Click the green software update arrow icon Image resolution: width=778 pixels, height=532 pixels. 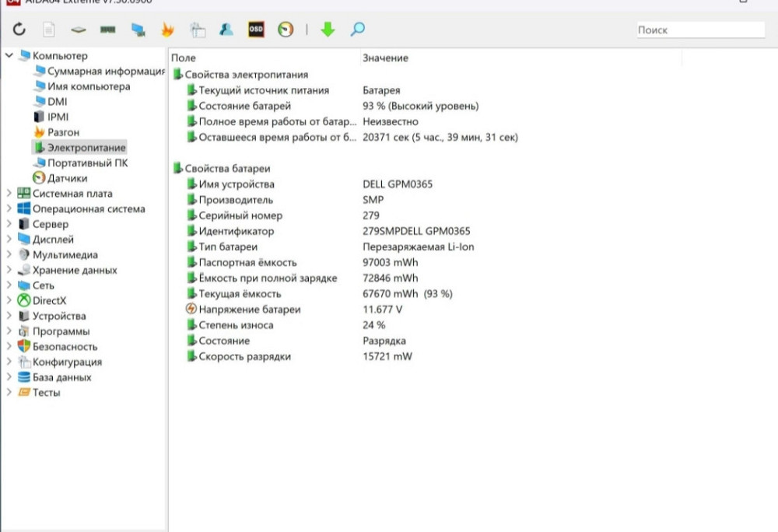coord(328,30)
